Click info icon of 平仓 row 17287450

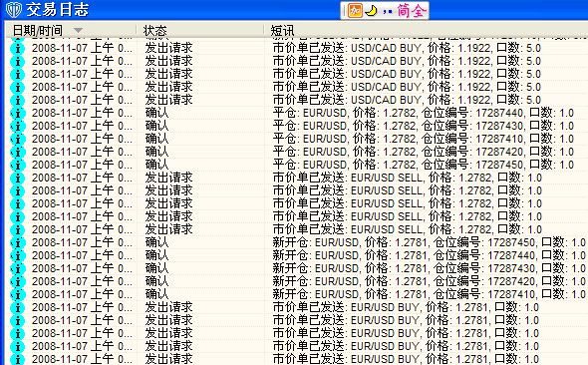(17, 166)
